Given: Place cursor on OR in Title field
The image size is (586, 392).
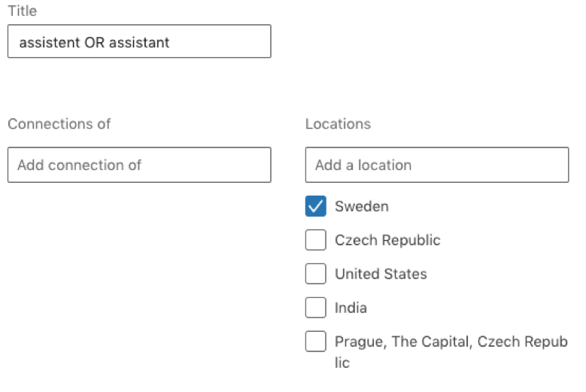Looking at the screenshot, I should 94,42.
